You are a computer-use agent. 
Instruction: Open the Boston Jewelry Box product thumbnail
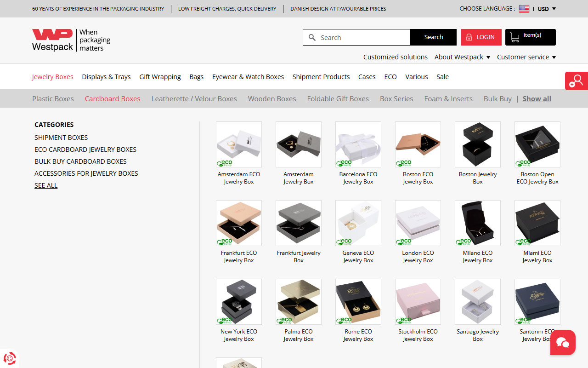(477, 144)
